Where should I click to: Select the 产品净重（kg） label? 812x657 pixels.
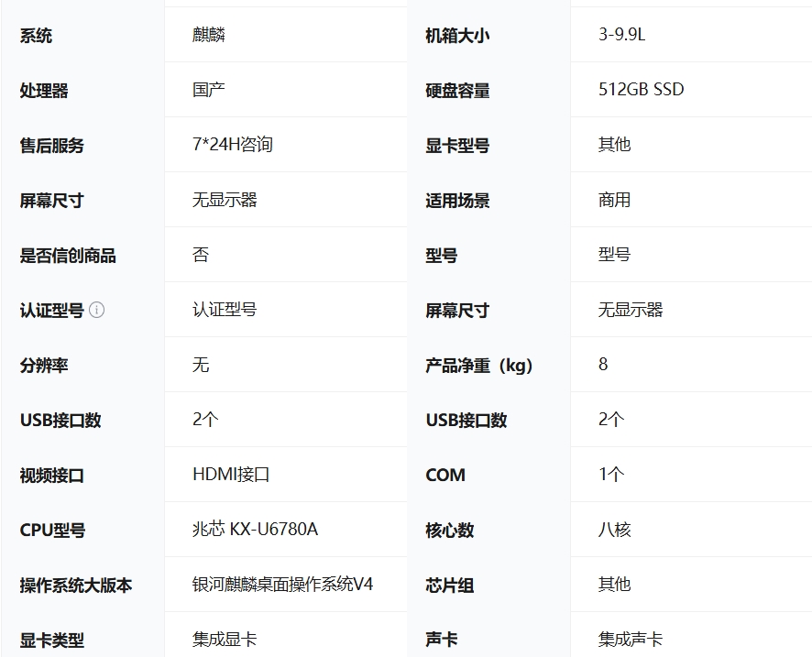coord(479,365)
